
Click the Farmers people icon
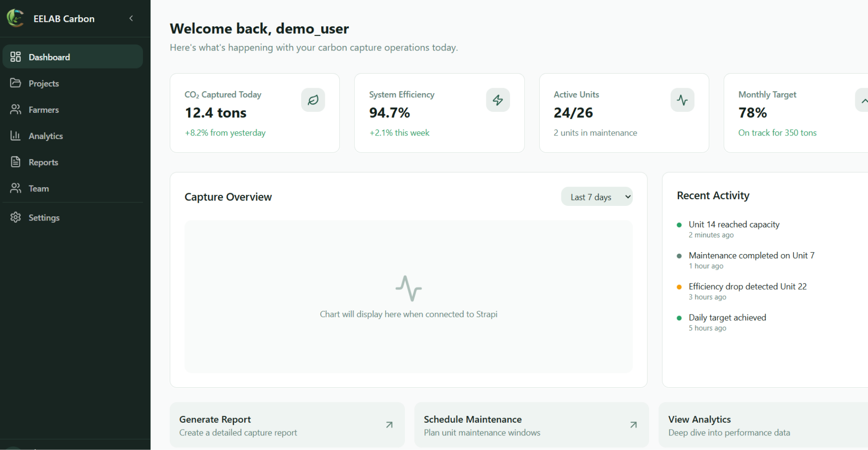15,110
